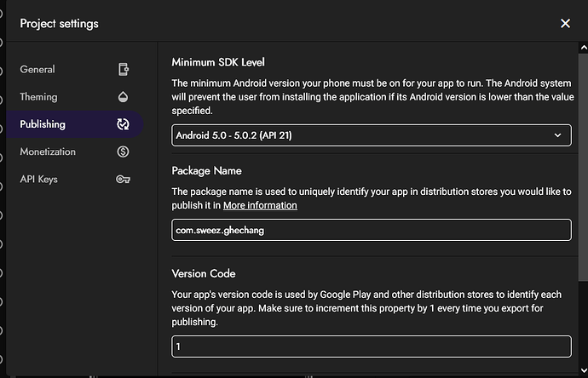Close the Project settings dialog
Image resolution: width=588 pixels, height=378 pixels.
point(565,24)
